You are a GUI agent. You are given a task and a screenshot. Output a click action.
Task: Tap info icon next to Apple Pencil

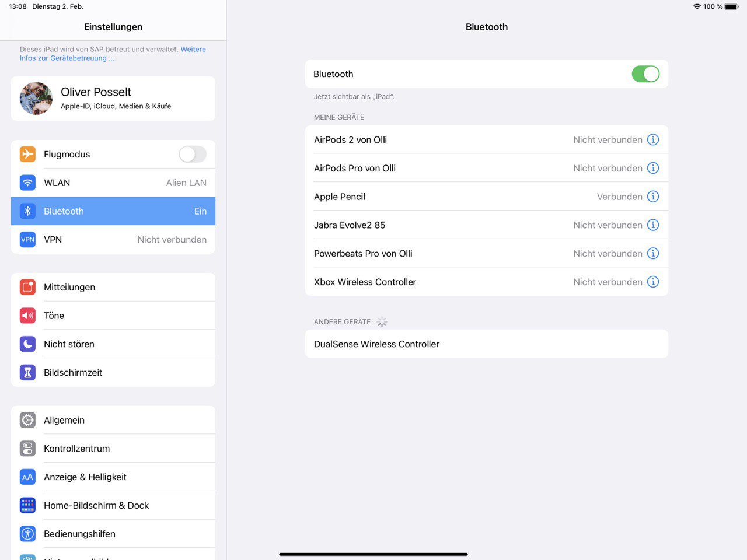coord(653,197)
